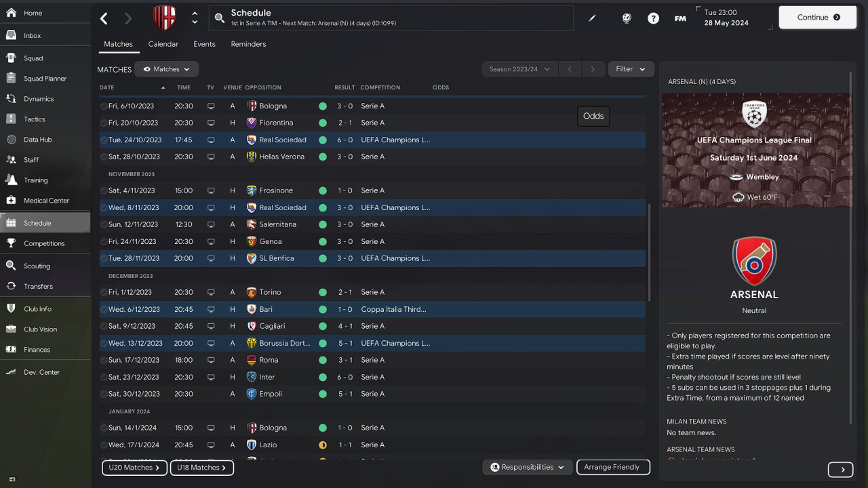Viewport: 868px width, 488px height.
Task: Toggle the selector circle for Fri, 24/11/2023
Action: [104, 241]
